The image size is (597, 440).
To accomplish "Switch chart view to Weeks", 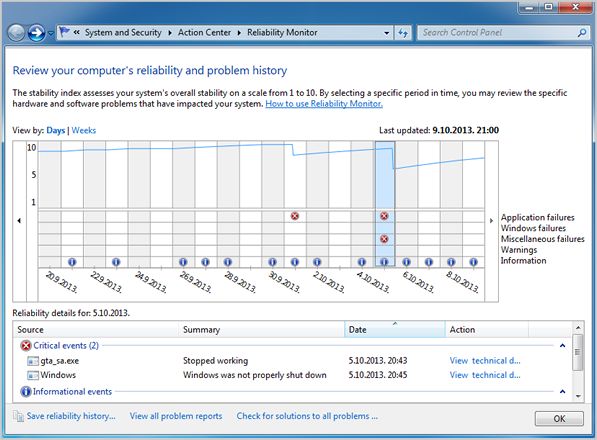I will 84,131.
